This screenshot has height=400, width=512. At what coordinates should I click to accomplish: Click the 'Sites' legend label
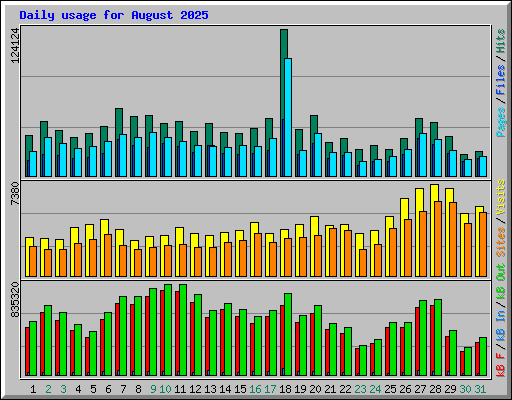(x=500, y=242)
